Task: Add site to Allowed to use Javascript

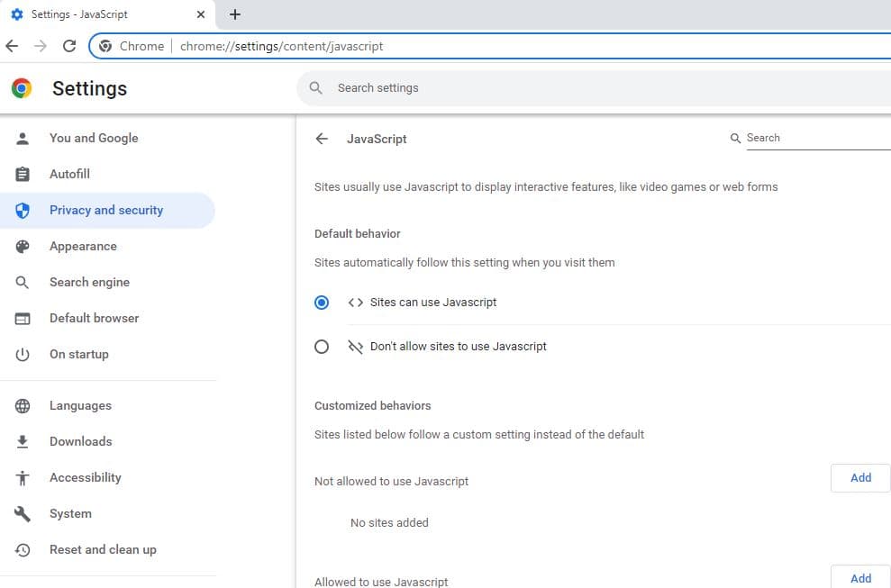Action: tap(860, 578)
